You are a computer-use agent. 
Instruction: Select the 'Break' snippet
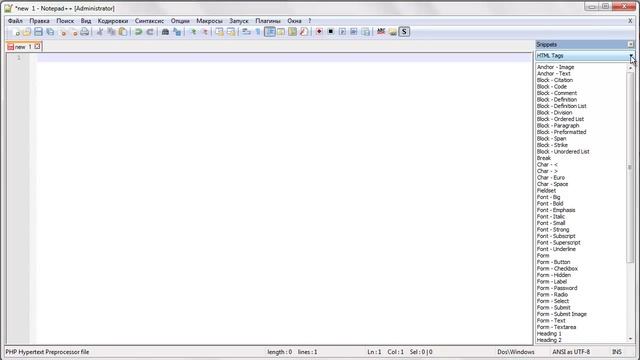[x=544, y=158]
